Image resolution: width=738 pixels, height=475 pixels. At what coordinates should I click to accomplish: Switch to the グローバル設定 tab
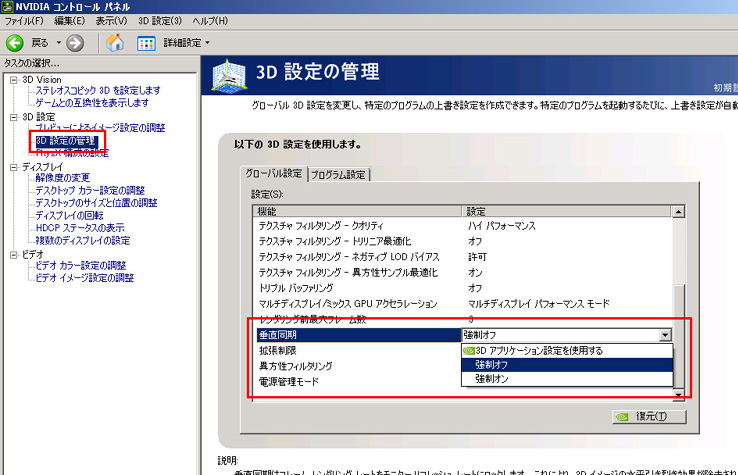pos(273,173)
